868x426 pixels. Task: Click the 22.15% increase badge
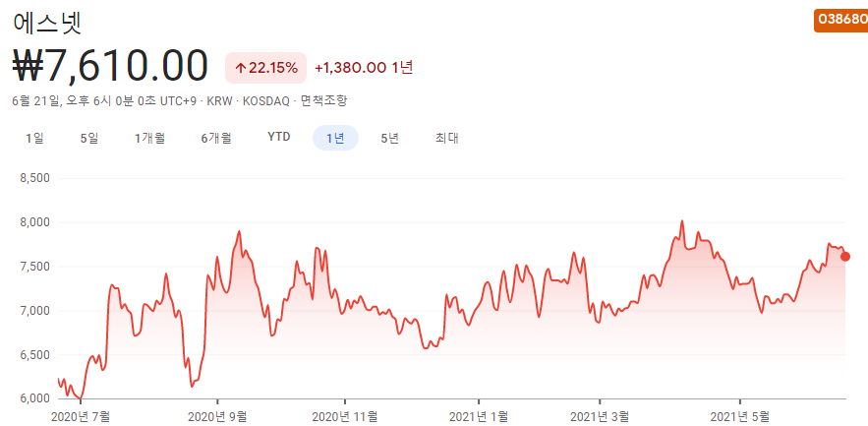(x=265, y=68)
